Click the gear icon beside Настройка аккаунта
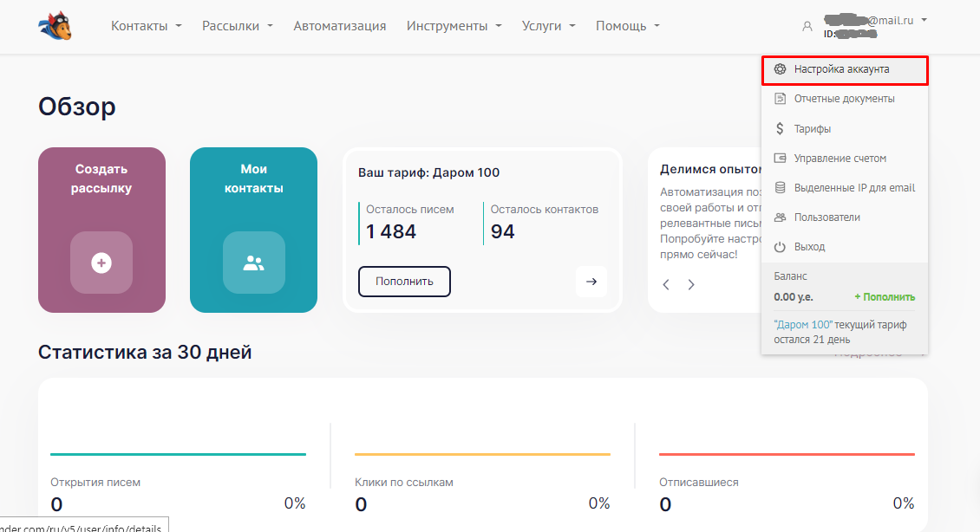Image resolution: width=980 pixels, height=532 pixels. pyautogui.click(x=780, y=69)
